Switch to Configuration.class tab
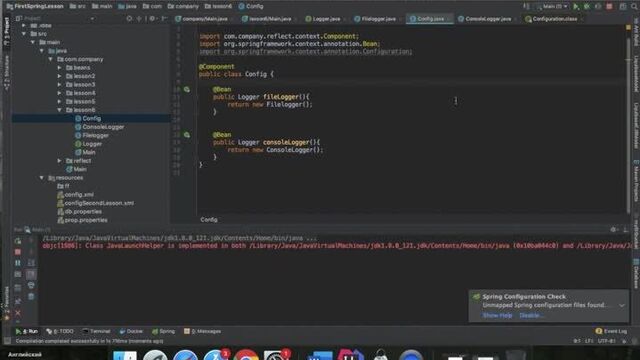Screen dimensions: 640x360 point(554,19)
